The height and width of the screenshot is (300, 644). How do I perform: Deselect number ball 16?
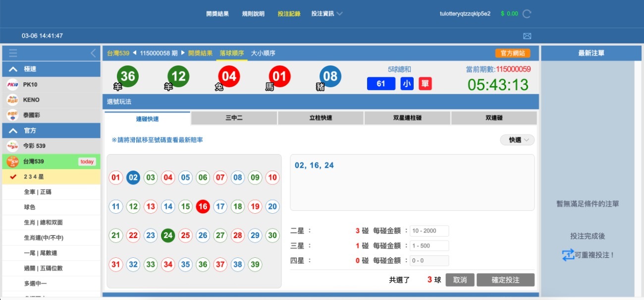pos(202,207)
